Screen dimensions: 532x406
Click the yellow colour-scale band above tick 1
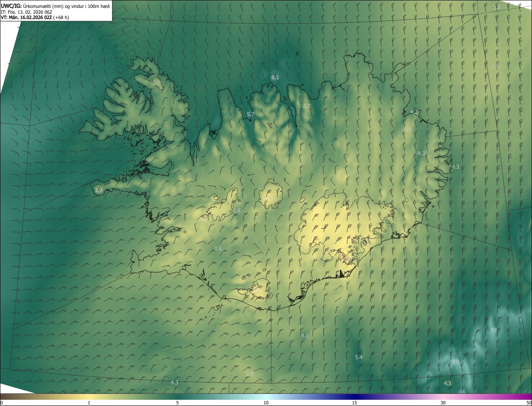[x=89, y=397]
